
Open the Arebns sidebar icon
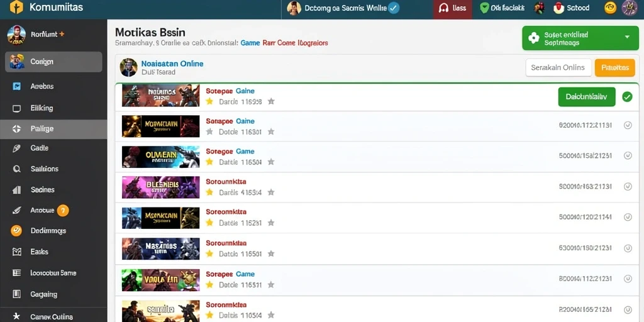(16, 86)
